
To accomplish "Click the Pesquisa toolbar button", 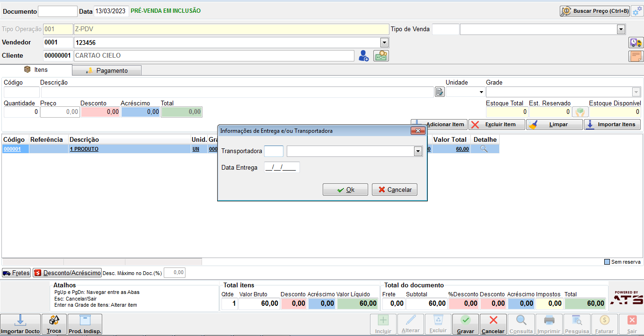I will (x=577, y=325).
